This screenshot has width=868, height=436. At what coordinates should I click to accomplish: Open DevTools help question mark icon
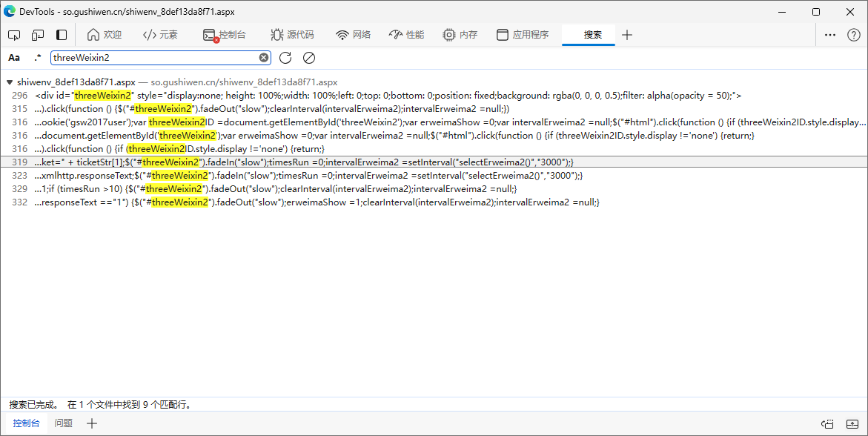pos(853,35)
